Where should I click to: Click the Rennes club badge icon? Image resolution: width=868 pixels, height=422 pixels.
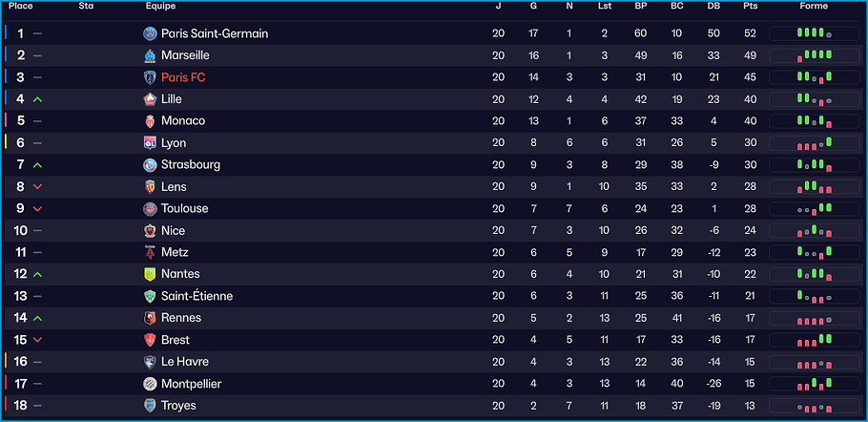tap(150, 318)
